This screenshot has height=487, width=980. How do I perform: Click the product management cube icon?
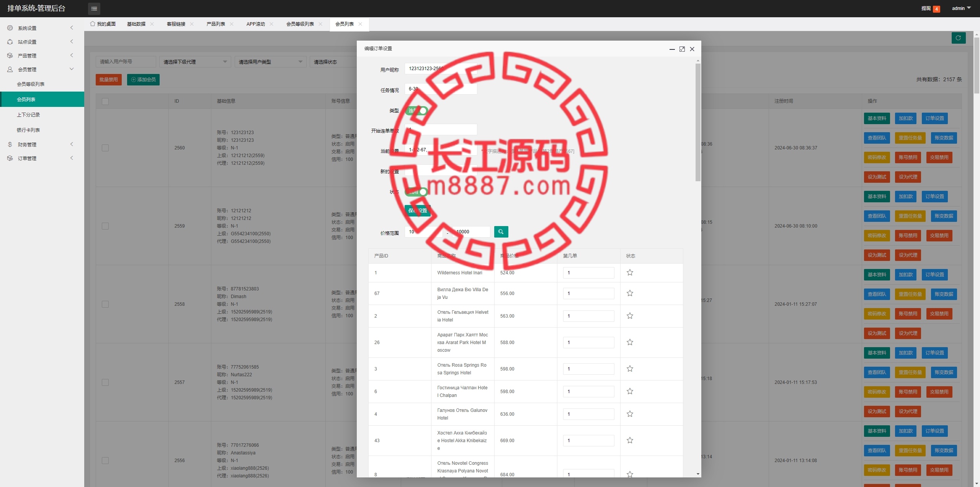(10, 56)
